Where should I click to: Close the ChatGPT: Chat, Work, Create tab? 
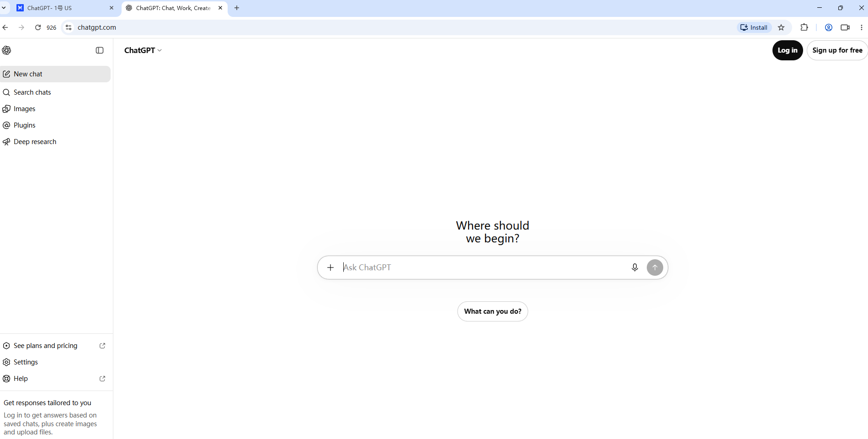click(x=220, y=8)
